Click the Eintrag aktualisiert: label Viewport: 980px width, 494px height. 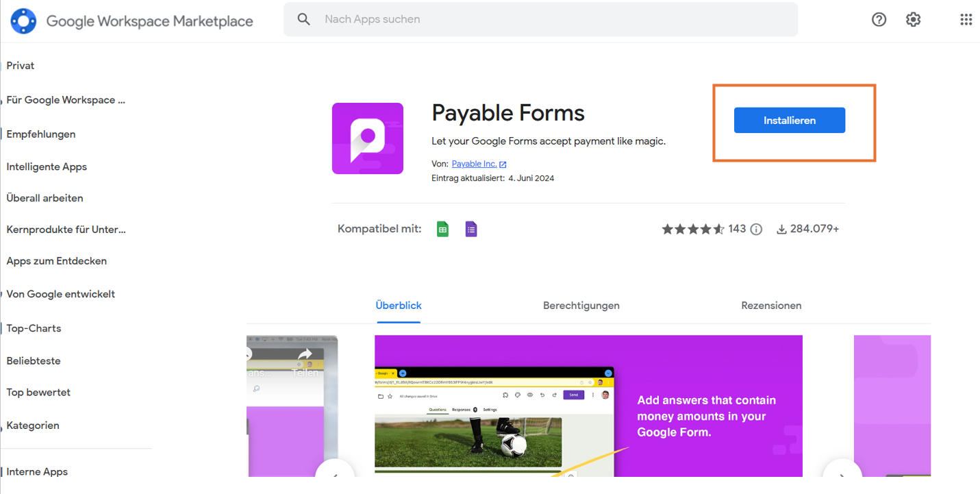(x=468, y=178)
